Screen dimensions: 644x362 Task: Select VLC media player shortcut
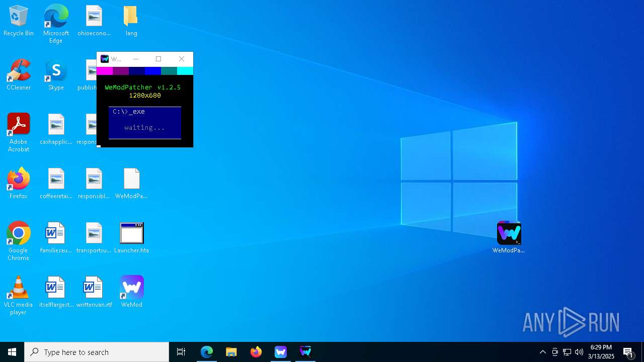click(x=19, y=296)
